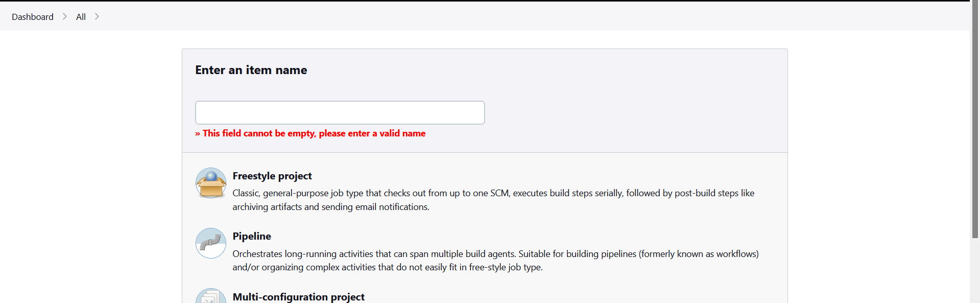
Task: Select the Freestyle project title
Action: [272, 176]
